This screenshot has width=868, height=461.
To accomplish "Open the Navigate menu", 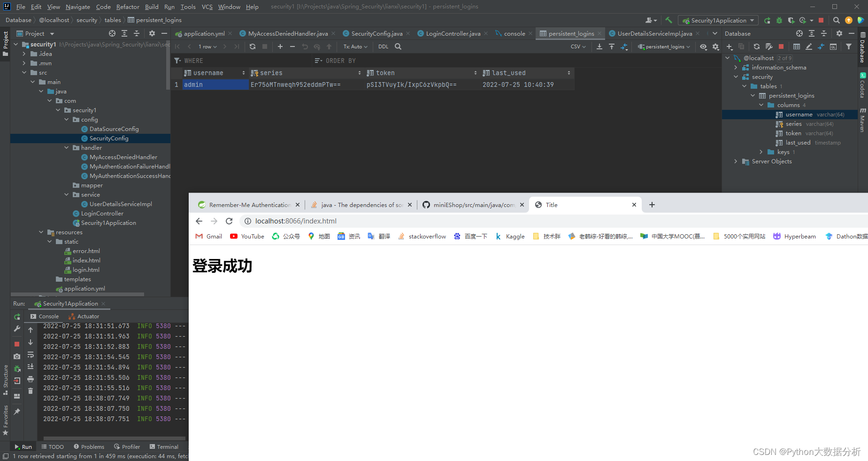I will coord(77,7).
